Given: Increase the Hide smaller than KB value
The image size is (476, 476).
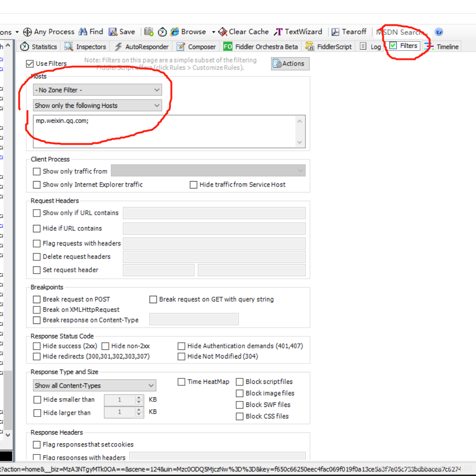Looking at the screenshot, I should [x=139, y=397].
